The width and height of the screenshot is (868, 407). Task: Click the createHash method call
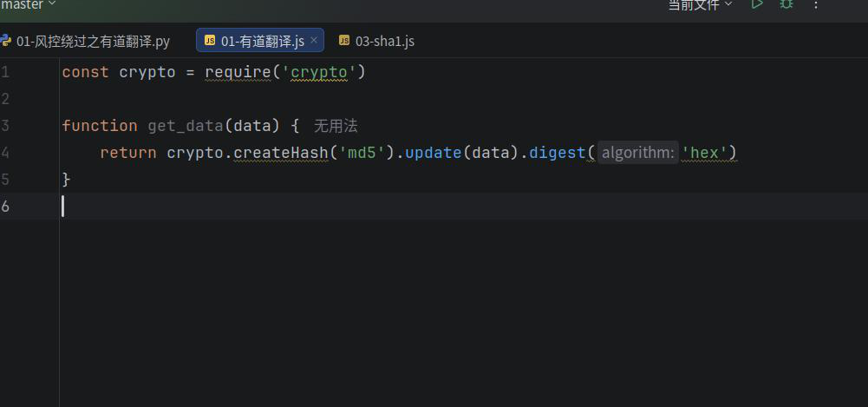(281, 153)
